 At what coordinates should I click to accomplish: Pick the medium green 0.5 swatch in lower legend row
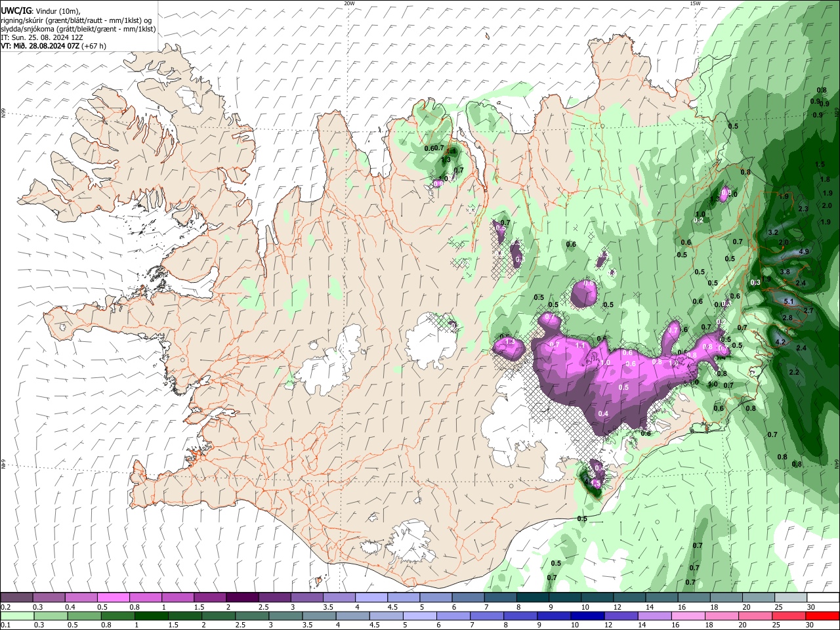tap(83, 616)
